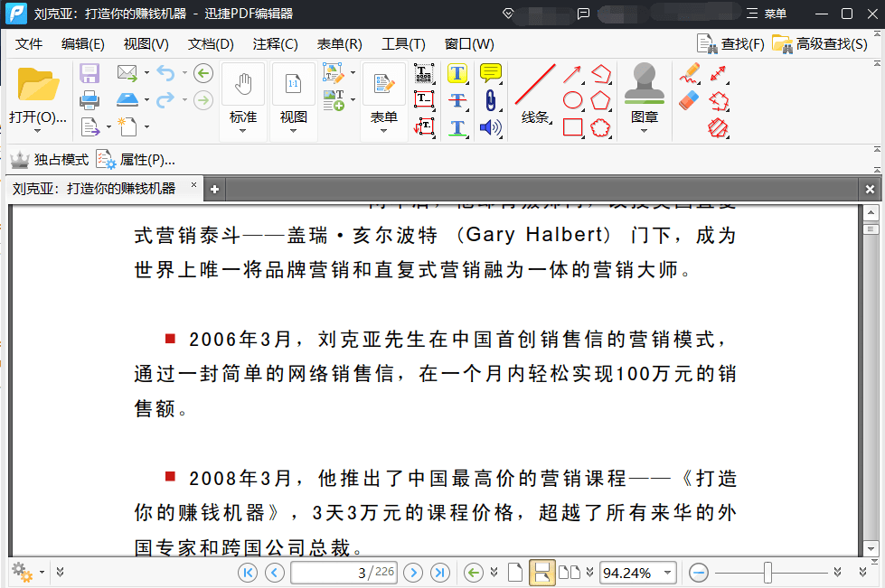885x588 pixels.
Task: Toggle the highlighted continuous page layout
Action: pos(541,573)
